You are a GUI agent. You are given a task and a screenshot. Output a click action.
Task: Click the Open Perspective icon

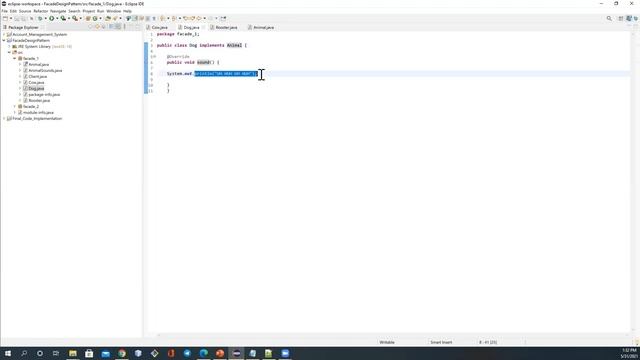click(621, 18)
